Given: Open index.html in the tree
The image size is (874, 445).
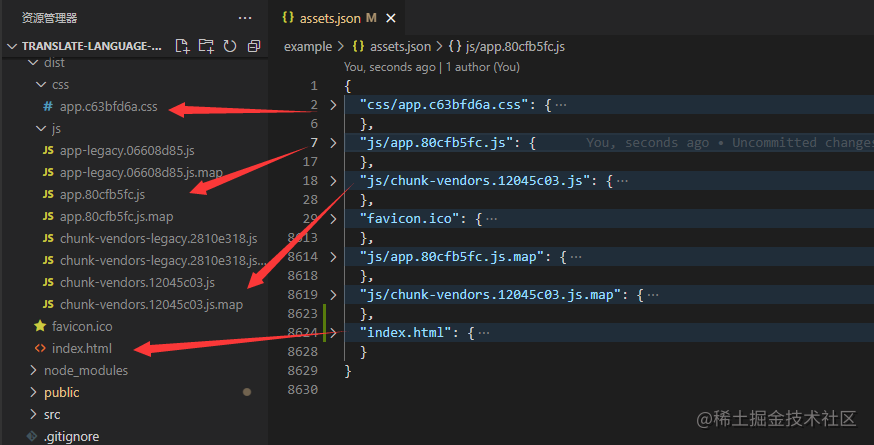Looking at the screenshot, I should pyautogui.click(x=82, y=349).
